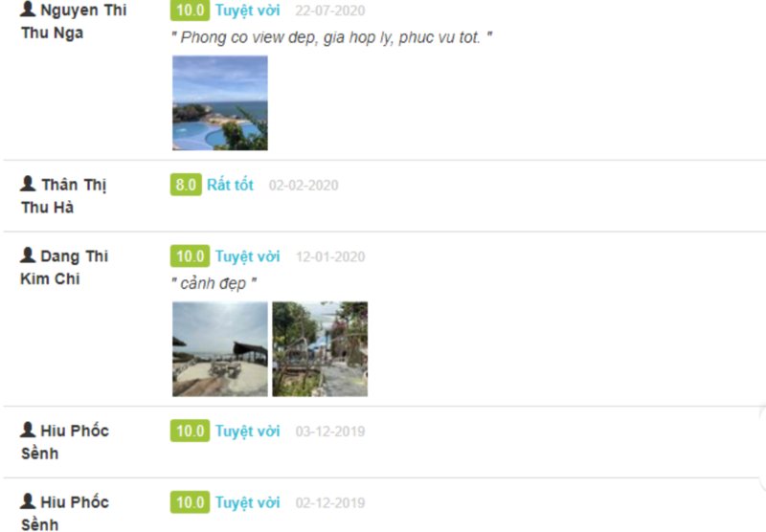The image size is (766, 532).
Task: Click 'Tuyệt vời' label next to 12-01-2020
Action: pyautogui.click(x=248, y=256)
